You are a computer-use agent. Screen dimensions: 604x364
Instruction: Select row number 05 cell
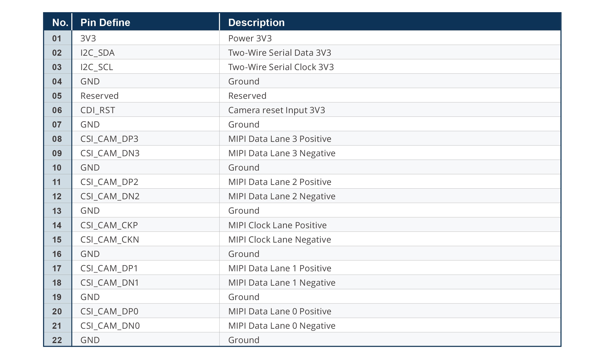pos(57,96)
